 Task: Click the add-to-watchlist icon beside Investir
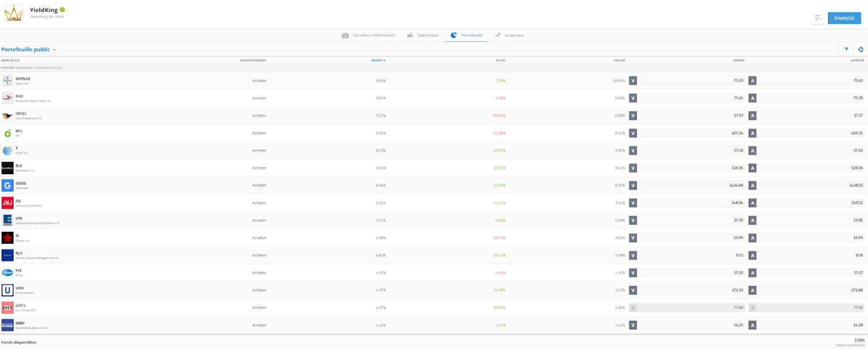tap(818, 18)
